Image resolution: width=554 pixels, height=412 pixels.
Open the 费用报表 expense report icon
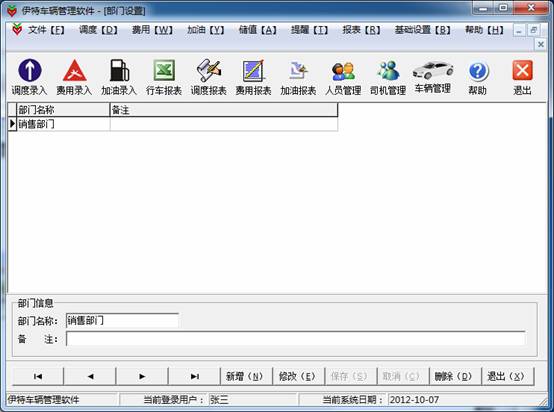253,77
